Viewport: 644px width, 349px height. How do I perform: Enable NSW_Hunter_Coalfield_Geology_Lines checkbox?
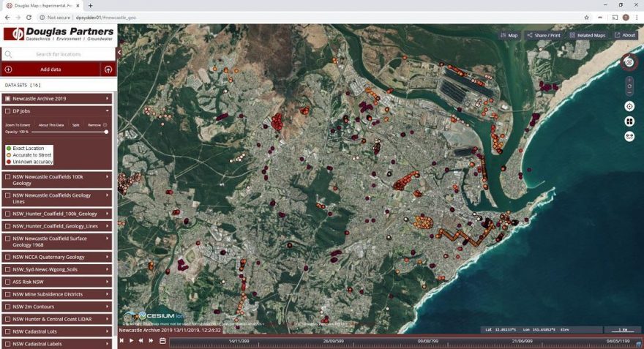tap(7, 226)
